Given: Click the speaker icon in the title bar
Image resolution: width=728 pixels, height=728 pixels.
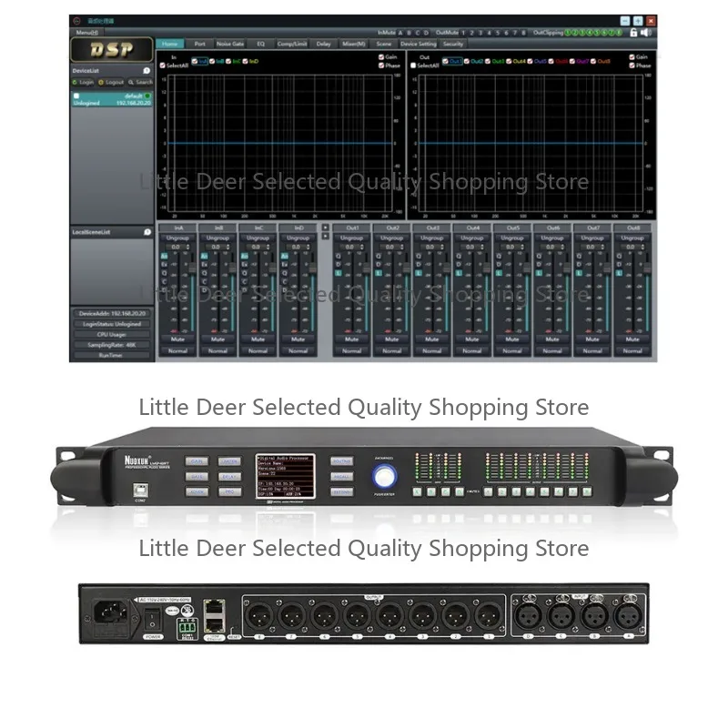Looking at the screenshot, I should pos(645,32).
